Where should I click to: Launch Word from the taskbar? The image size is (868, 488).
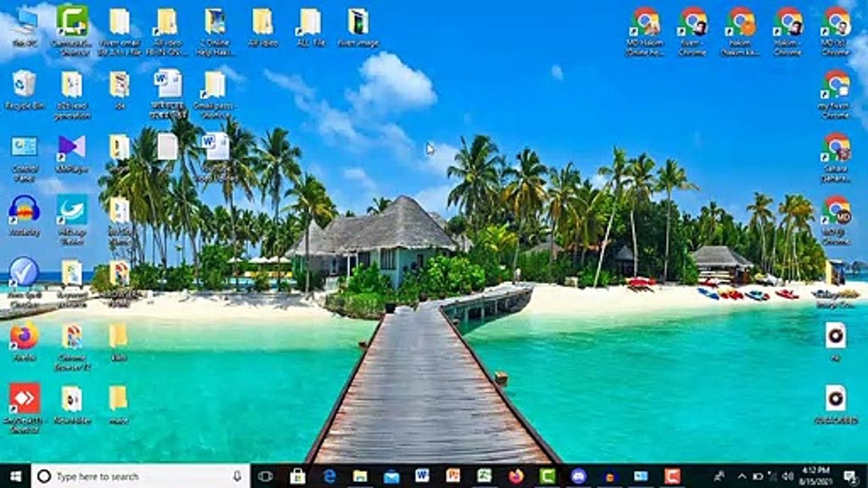(422, 476)
